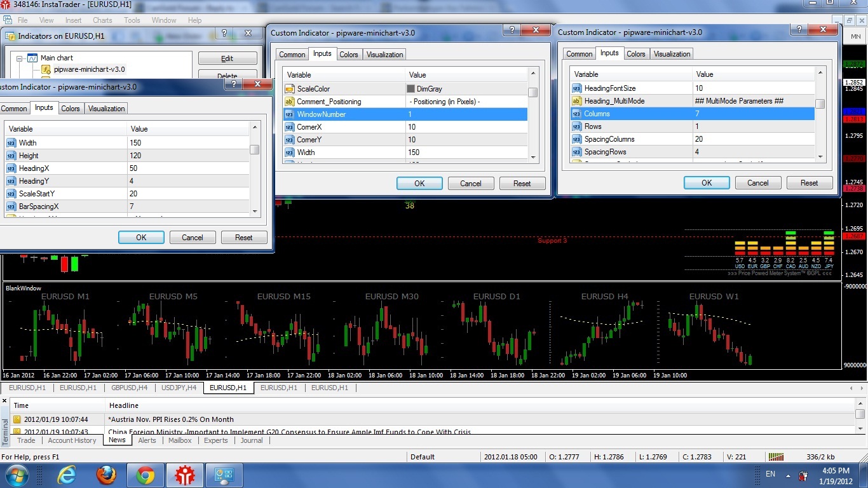
Task: Open Visualization tab in right dialog
Action: tap(672, 54)
